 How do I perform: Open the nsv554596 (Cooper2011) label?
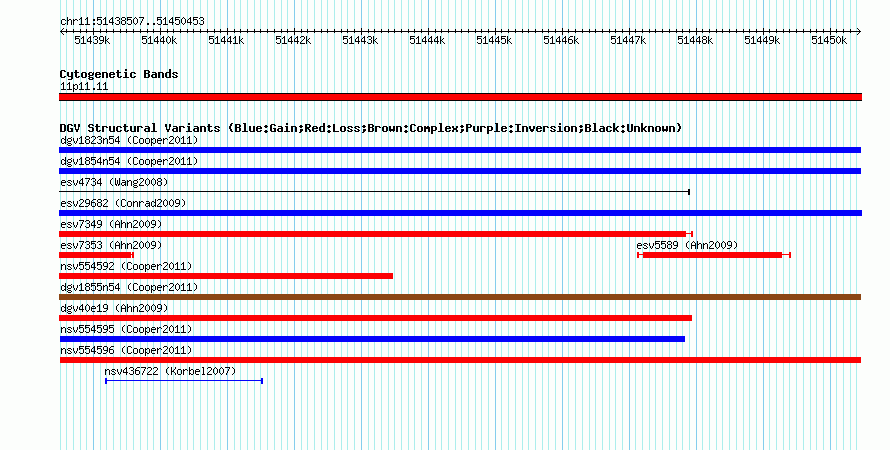(x=126, y=350)
